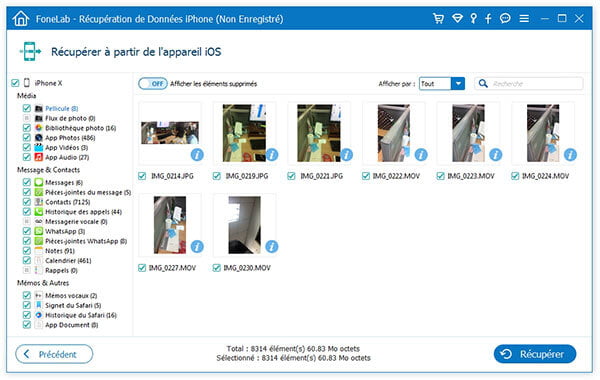Open the IMG_0230.MOV thumbnail
Image resolution: width=600 pixels, height=380 pixels.
point(245,225)
